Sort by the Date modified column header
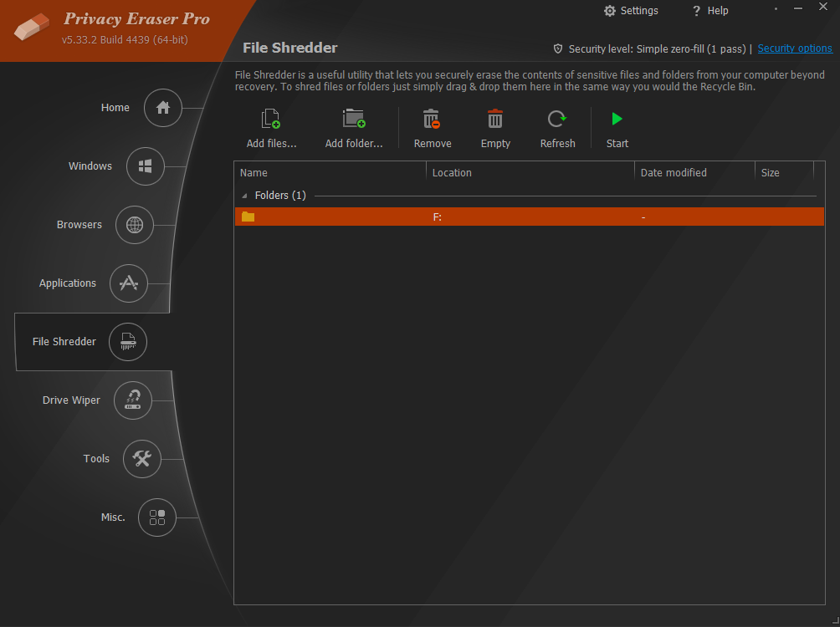The height and width of the screenshot is (627, 840). tap(694, 172)
